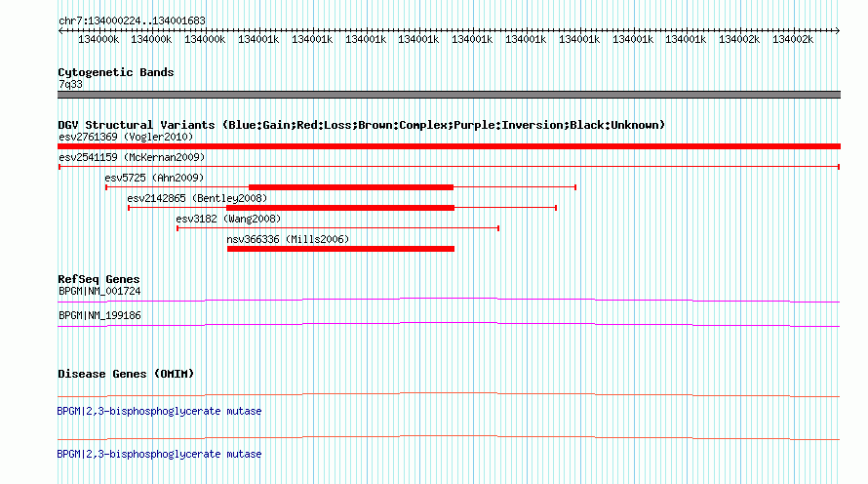
Task: Click the Disease Genes (OMIM) track heading
Action: tap(126, 374)
